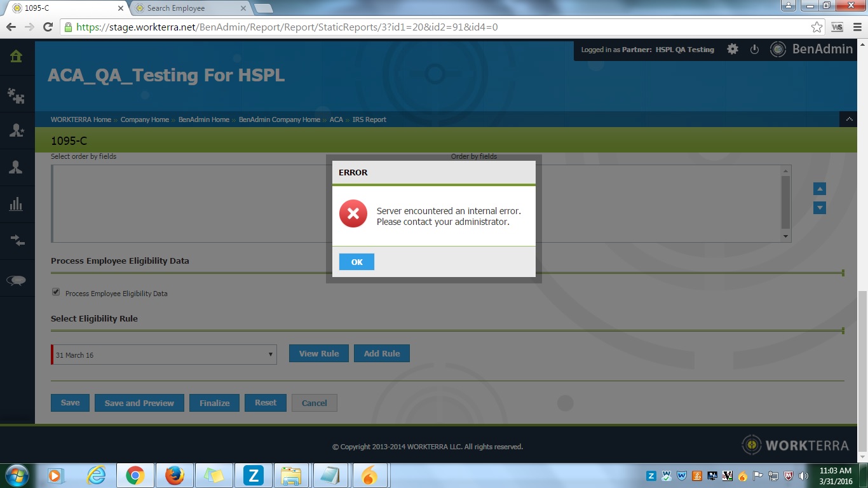Screen dimensions: 868x488
Task: Collapse the header using the chevron arrow
Action: 848,119
